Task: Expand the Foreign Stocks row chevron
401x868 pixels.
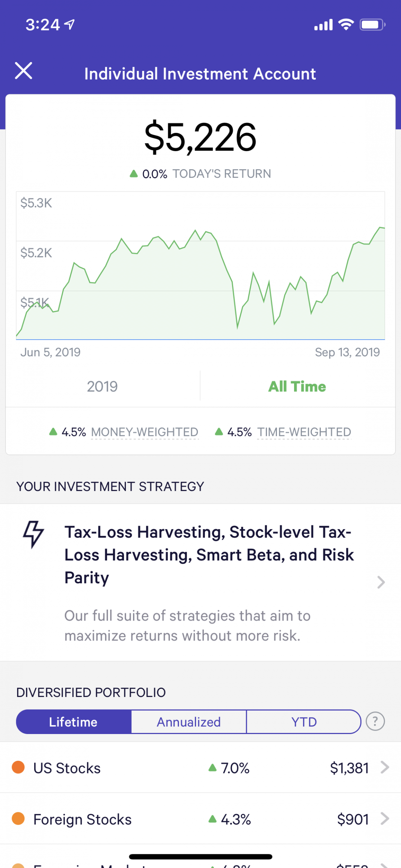Action: pos(385,818)
